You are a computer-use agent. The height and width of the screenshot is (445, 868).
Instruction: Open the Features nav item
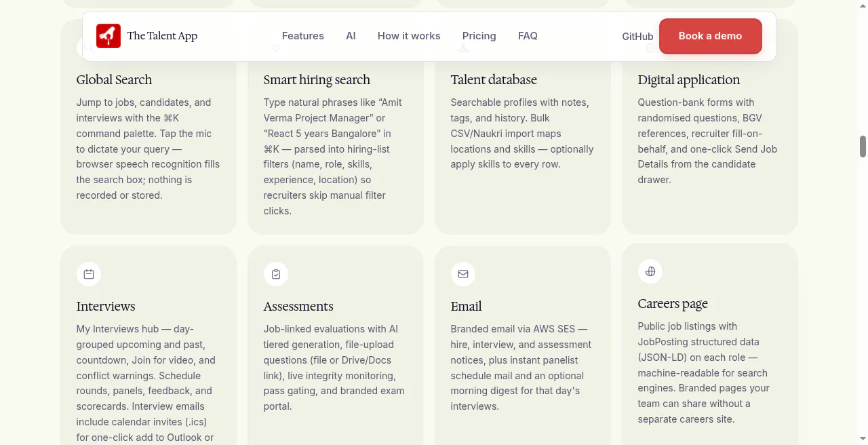pyautogui.click(x=303, y=36)
